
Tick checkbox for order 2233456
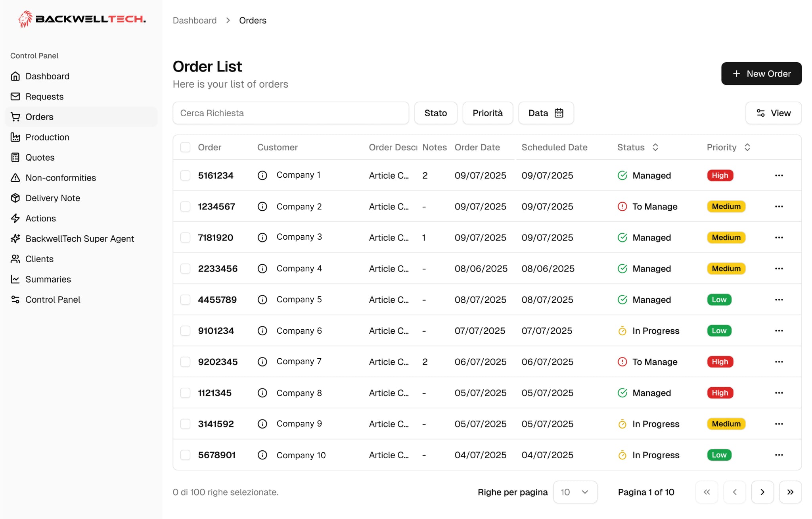(185, 269)
